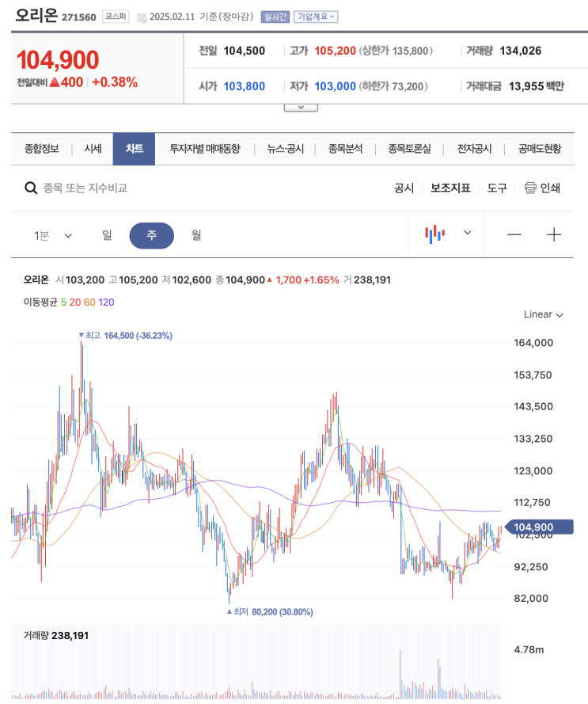Expand the quote details panel chevron

coord(301,108)
